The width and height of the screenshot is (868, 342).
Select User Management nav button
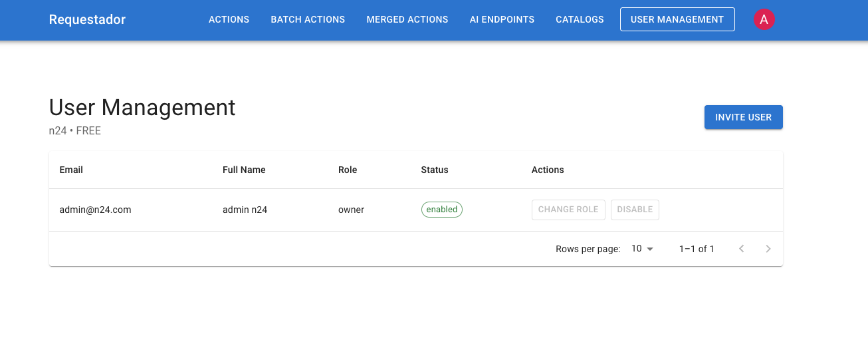[677, 20]
